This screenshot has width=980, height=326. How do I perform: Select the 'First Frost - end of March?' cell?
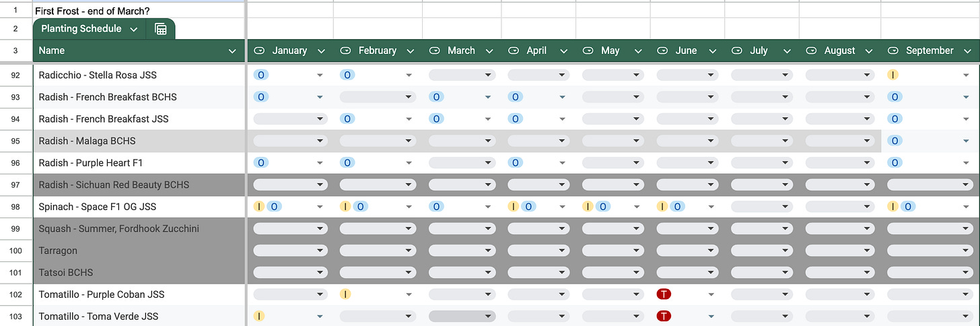(139, 10)
